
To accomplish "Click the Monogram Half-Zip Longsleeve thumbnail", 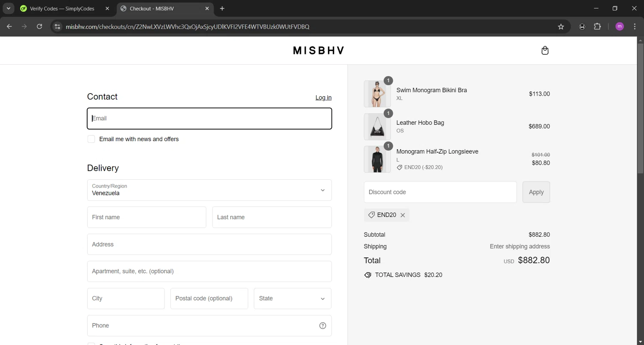I will tap(377, 159).
